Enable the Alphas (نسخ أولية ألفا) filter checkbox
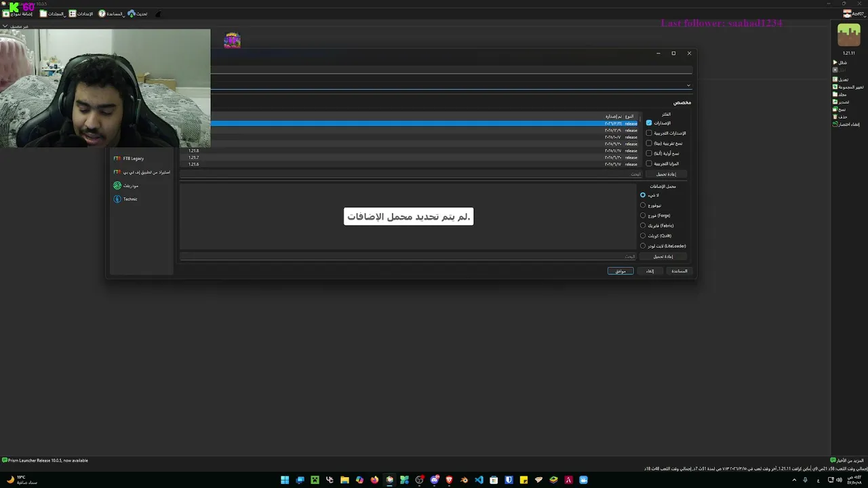The width and height of the screenshot is (868, 488). point(649,154)
